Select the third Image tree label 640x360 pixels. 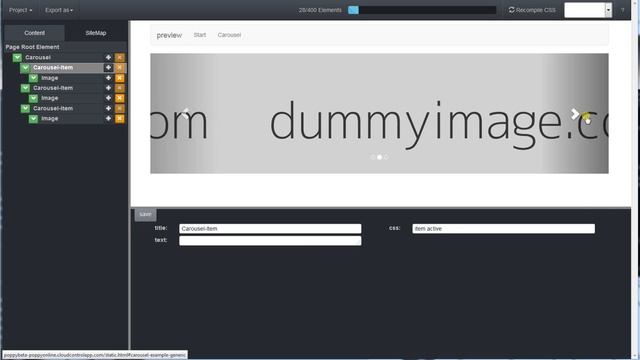click(49, 119)
